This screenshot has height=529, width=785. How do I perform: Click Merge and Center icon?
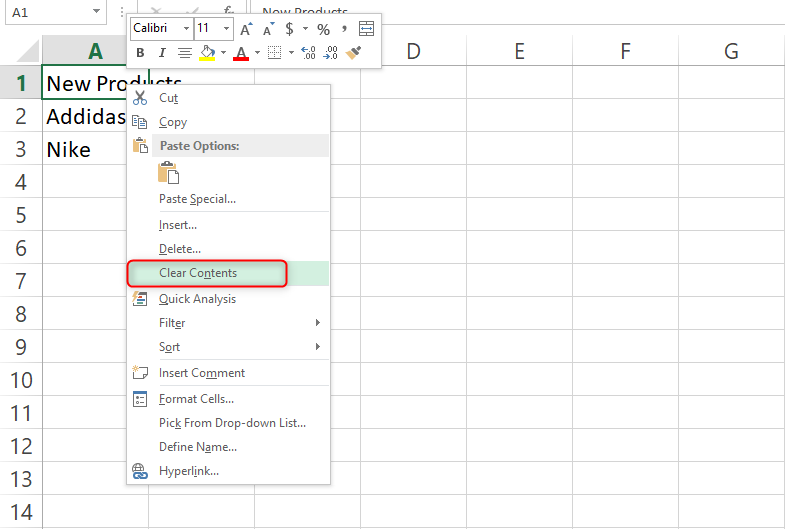pos(366,29)
